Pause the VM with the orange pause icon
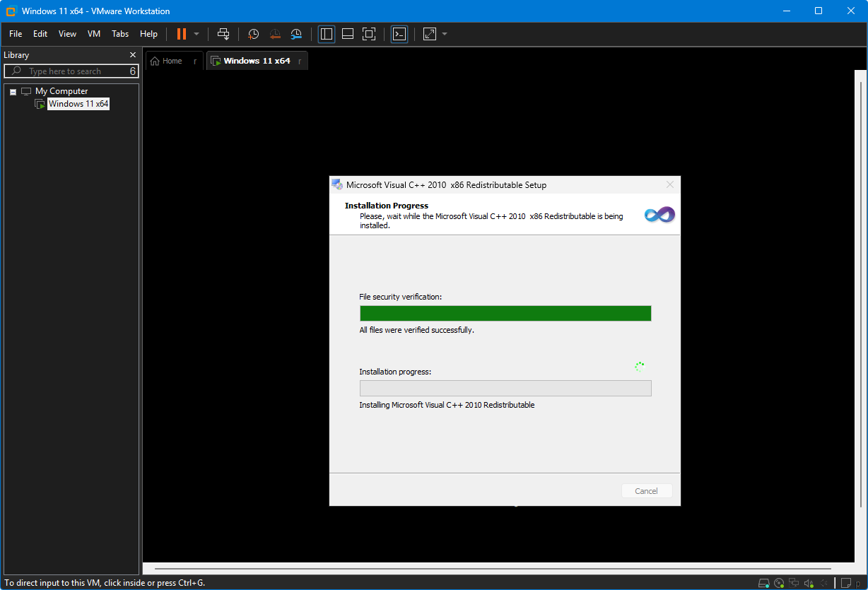868x590 pixels. (x=182, y=34)
